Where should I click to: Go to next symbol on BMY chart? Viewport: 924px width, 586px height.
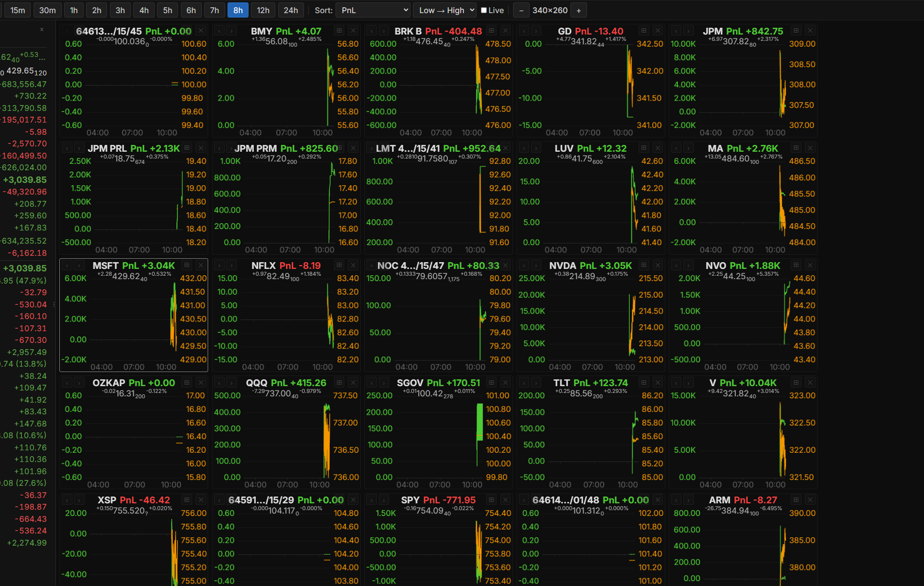click(231, 31)
